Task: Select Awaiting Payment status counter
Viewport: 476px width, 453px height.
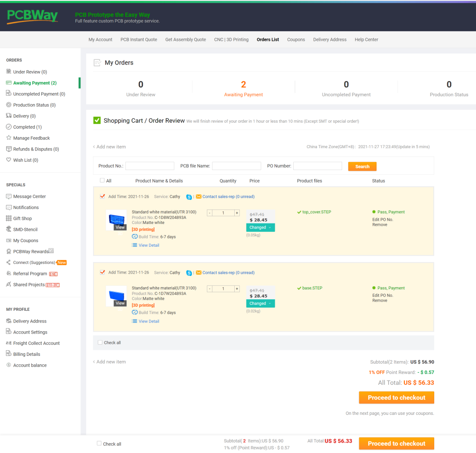Action: 244,88
